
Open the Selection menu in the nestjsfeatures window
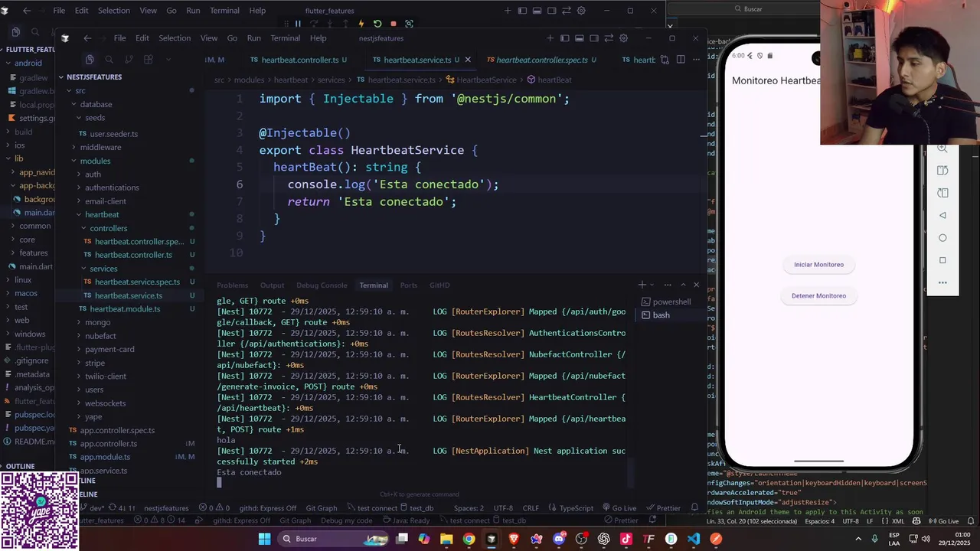(x=175, y=38)
